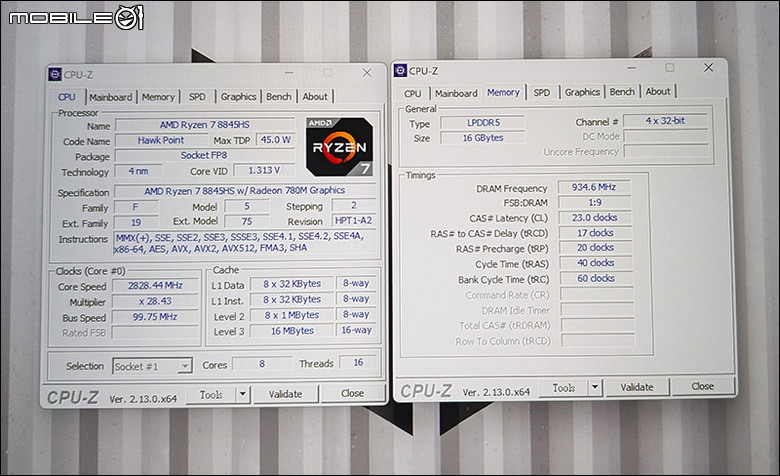Image resolution: width=780 pixels, height=476 pixels.
Task: Click Core Speed value 2828.44 MHz
Action: pyautogui.click(x=155, y=286)
